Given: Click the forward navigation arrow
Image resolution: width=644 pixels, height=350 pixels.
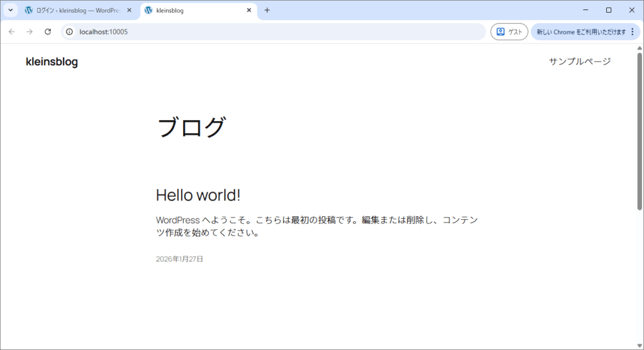Looking at the screenshot, I should 29,31.
